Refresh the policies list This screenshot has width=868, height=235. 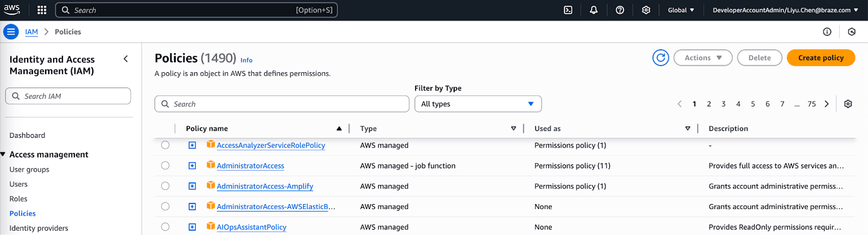[660, 58]
